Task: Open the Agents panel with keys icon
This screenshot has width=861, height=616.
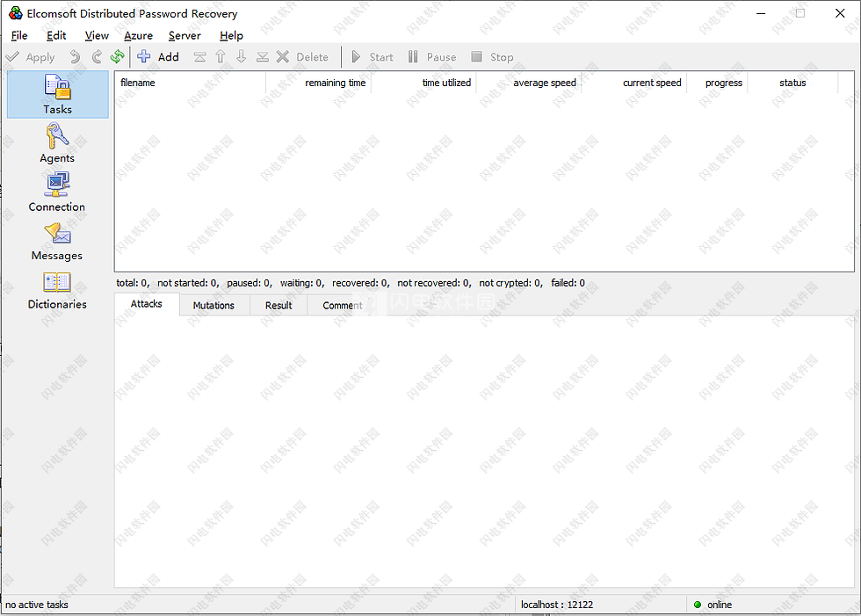Action: pos(57,142)
